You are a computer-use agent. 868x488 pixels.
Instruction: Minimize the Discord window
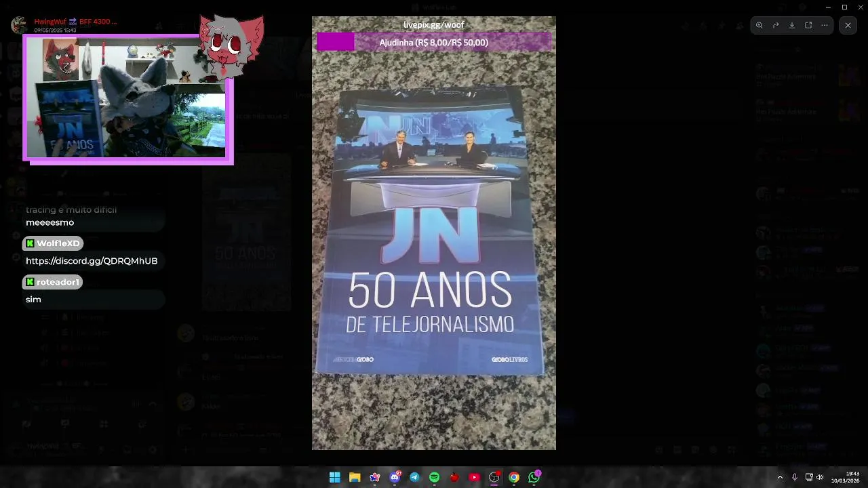[828, 7]
